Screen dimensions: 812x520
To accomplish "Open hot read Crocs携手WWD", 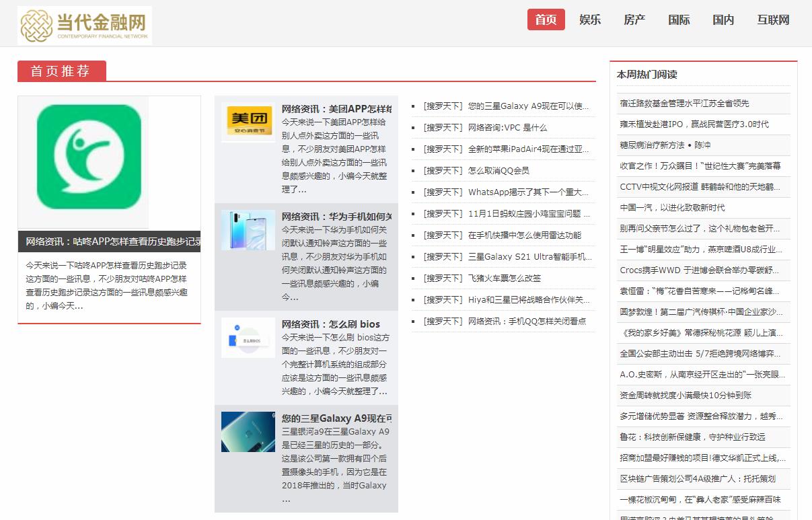I will point(700,270).
